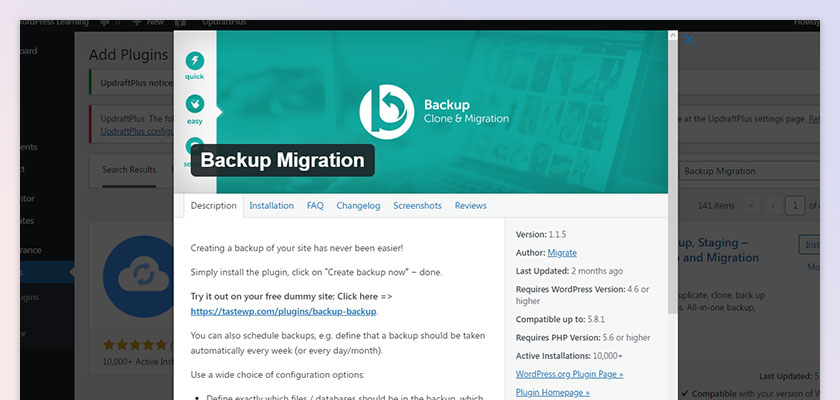Viewport: 840px width, 400px height.
Task: Open the Migrate author link
Action: tap(562, 253)
